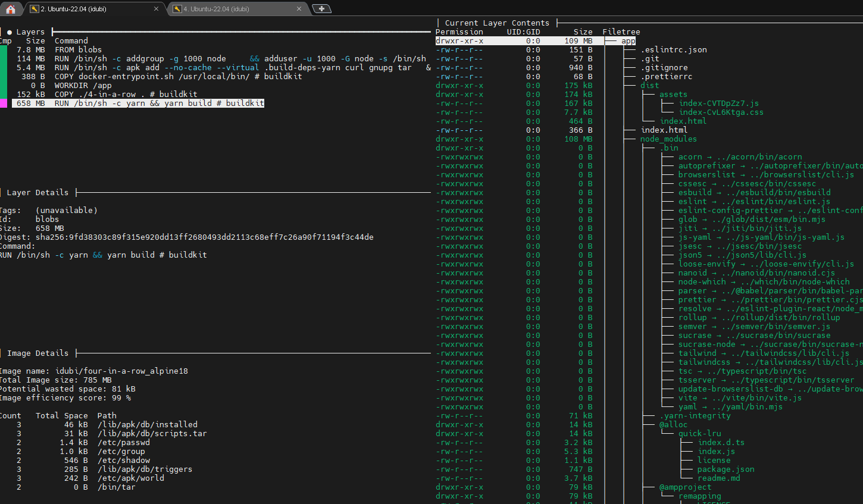Click the /bin/tar wasted space row
This screenshot has width=863, height=504.
click(76, 487)
